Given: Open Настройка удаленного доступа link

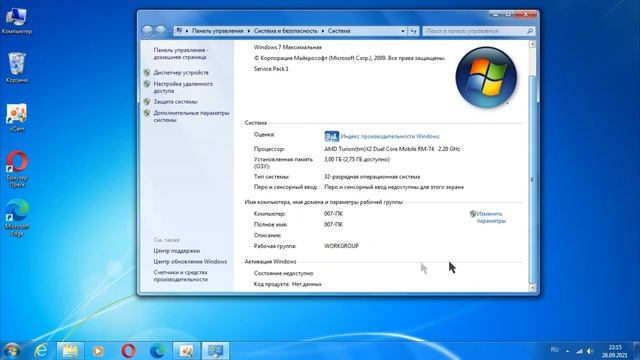Looking at the screenshot, I should pos(183,87).
